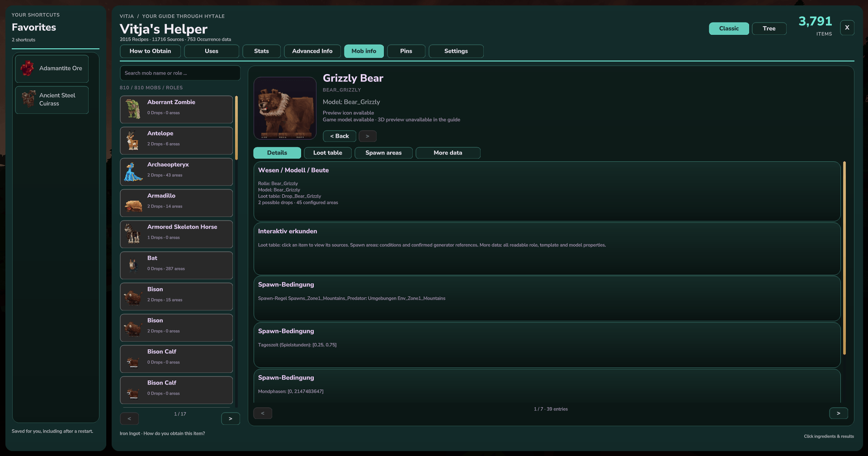Image resolution: width=868 pixels, height=456 pixels.
Task: Click the Bat mob icon
Action: tap(132, 266)
